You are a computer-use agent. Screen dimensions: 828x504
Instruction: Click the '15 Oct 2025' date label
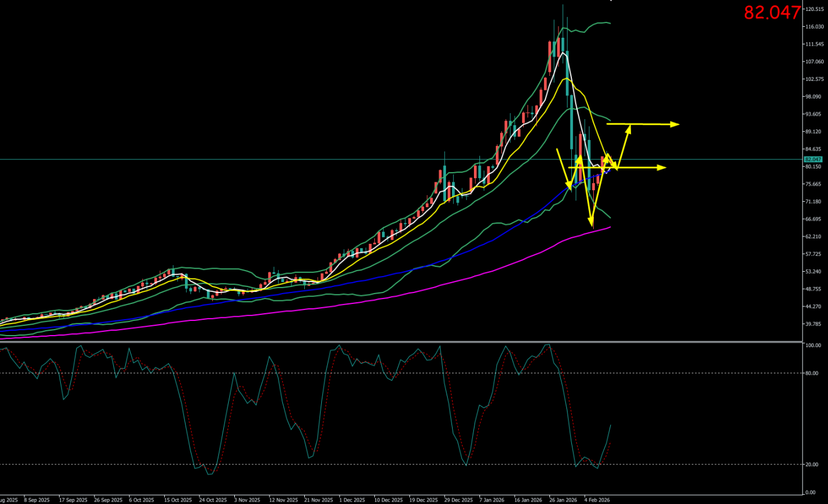(176, 500)
